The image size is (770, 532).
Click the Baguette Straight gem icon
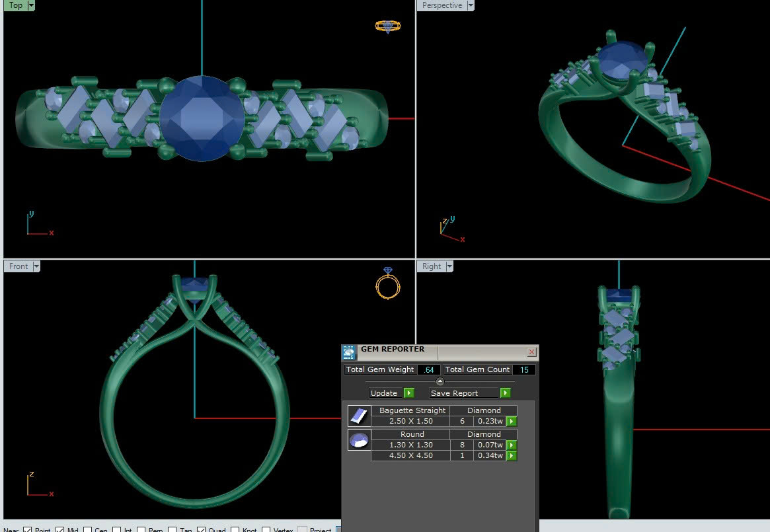tap(358, 416)
